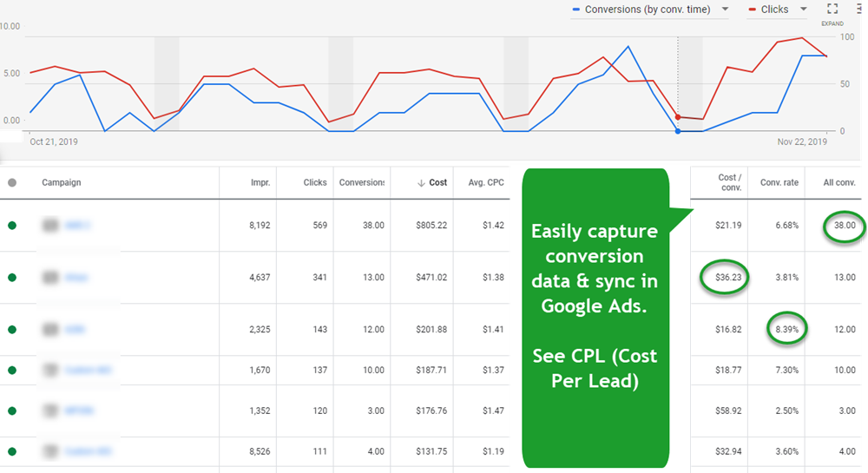Sort by Cost / conv. column header

click(730, 182)
